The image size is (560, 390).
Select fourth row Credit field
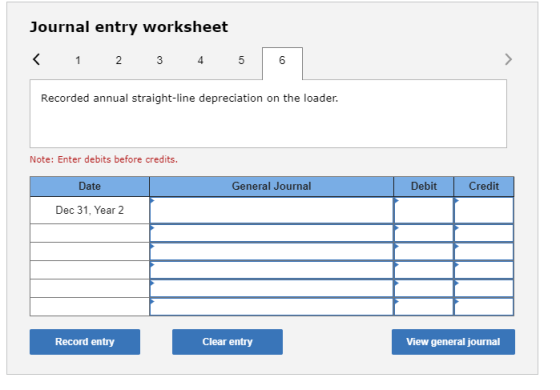[x=484, y=270]
